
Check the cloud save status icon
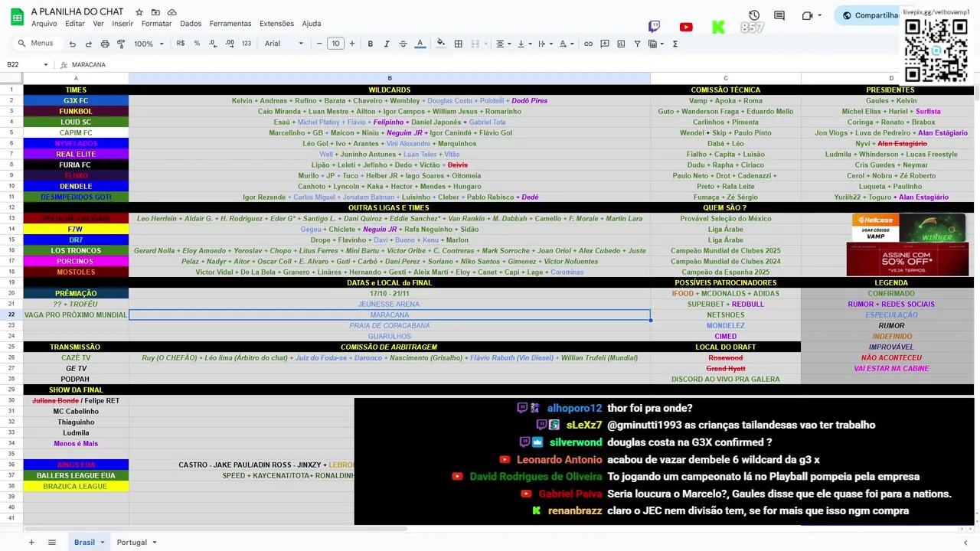click(x=171, y=12)
